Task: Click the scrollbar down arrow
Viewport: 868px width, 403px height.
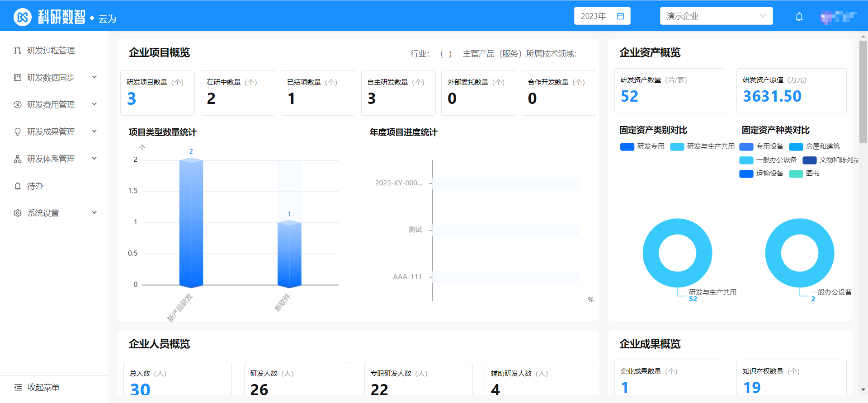Action: pyautogui.click(x=863, y=389)
